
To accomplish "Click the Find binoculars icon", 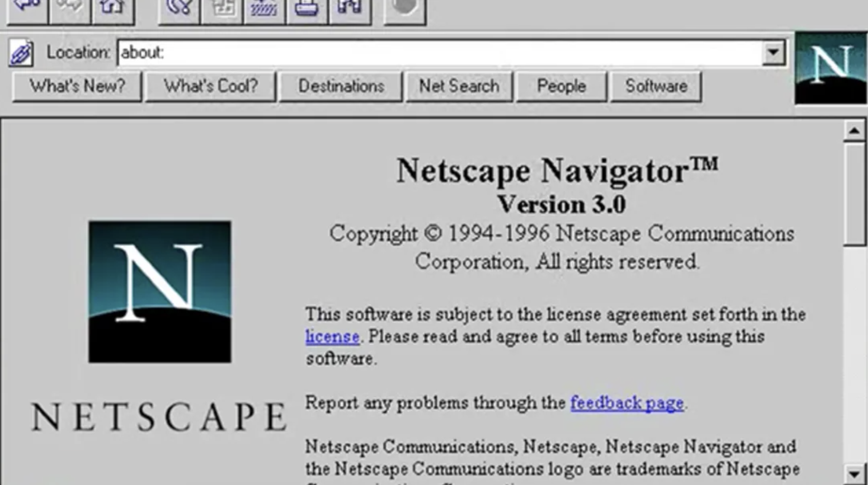I will pos(350,9).
